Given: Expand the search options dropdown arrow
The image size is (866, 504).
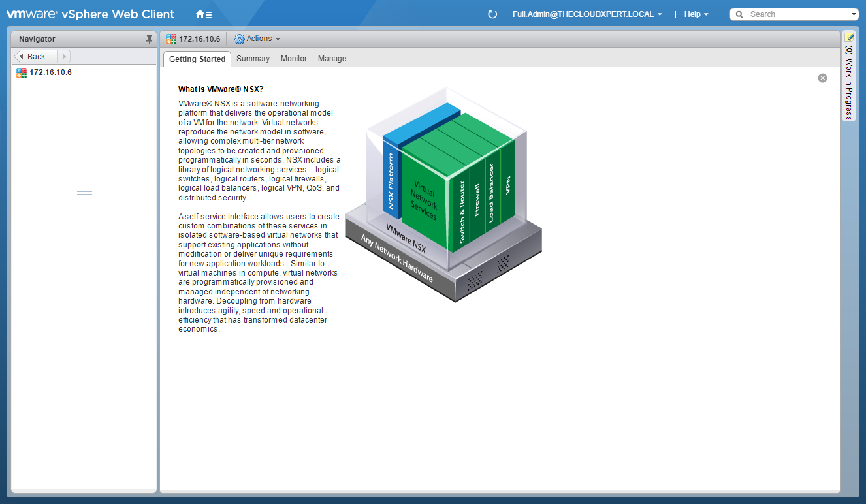Looking at the screenshot, I should tap(854, 14).
